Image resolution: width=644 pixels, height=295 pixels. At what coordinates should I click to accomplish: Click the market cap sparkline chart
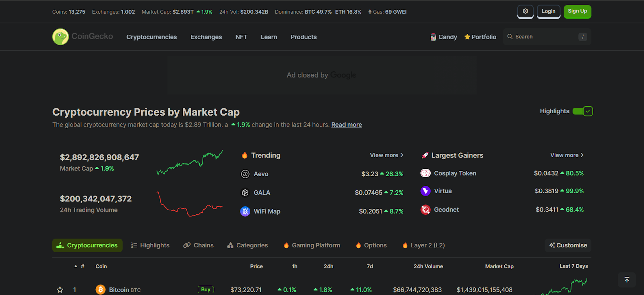[190, 162]
